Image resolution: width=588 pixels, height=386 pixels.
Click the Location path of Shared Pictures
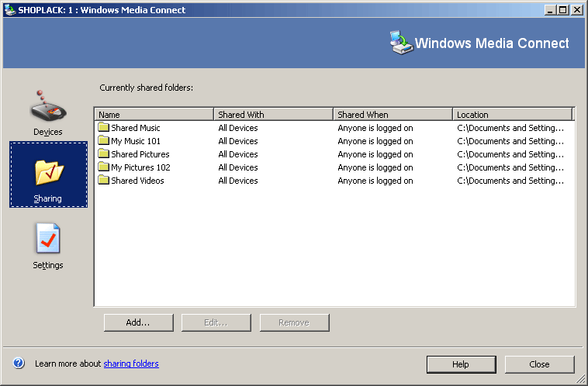510,154
